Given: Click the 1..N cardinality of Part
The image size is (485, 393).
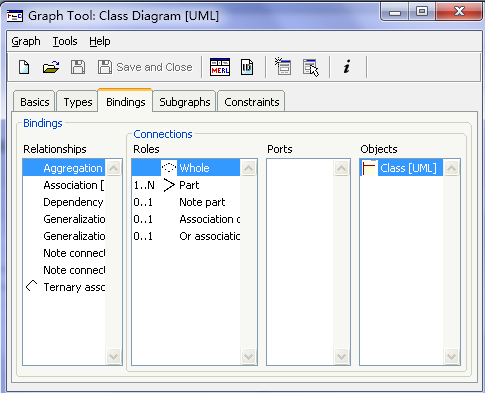Looking at the screenshot, I should pos(144,185).
